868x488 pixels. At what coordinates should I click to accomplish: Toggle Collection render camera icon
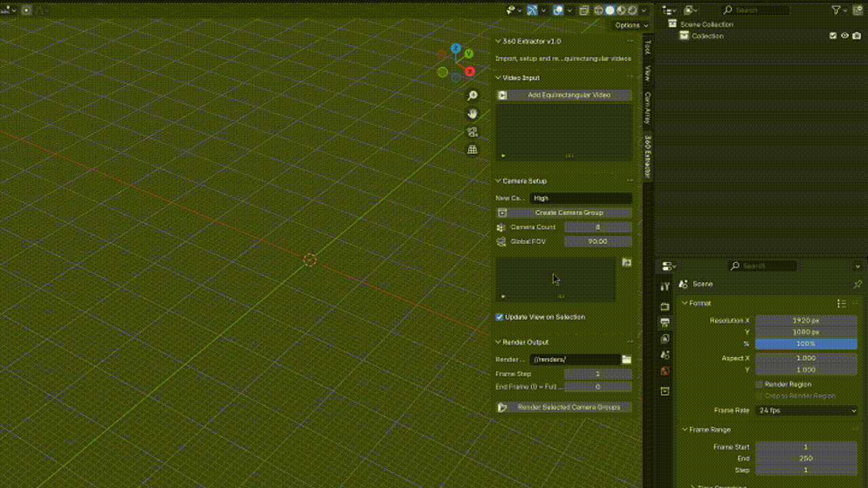coord(857,36)
